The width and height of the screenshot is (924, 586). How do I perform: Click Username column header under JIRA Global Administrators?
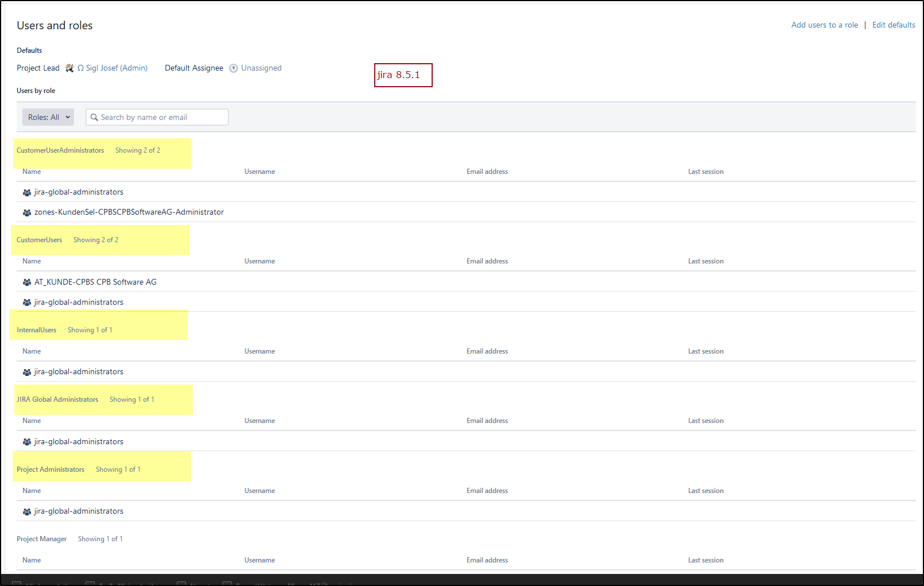[x=259, y=421]
